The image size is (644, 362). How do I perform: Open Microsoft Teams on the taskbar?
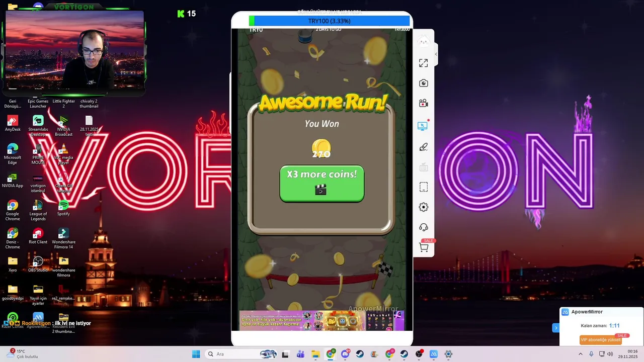[x=300, y=354]
